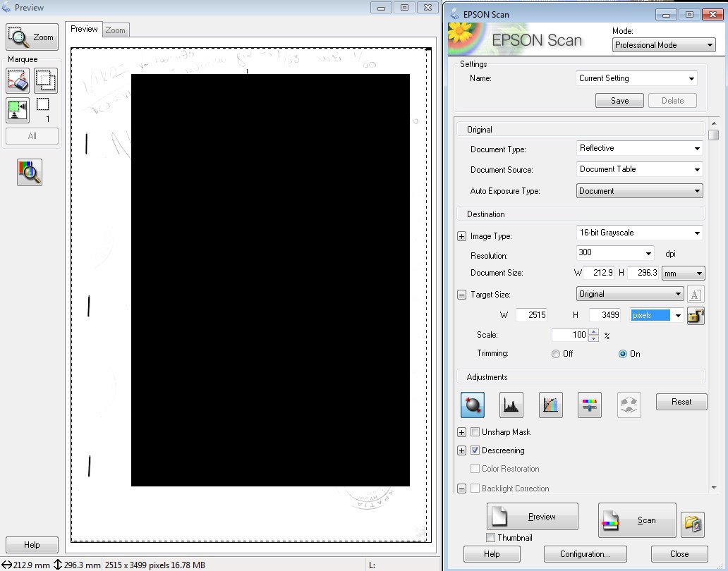
Task: Open the Mode dropdown
Action: point(663,45)
